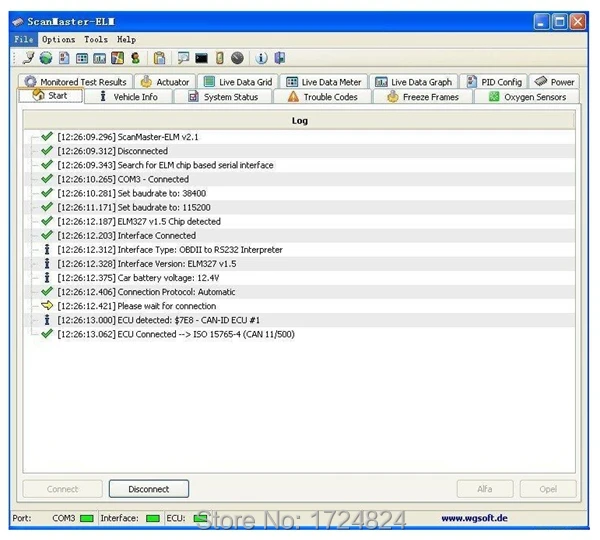Click the yellow arrow icon on wait row

coord(47,305)
